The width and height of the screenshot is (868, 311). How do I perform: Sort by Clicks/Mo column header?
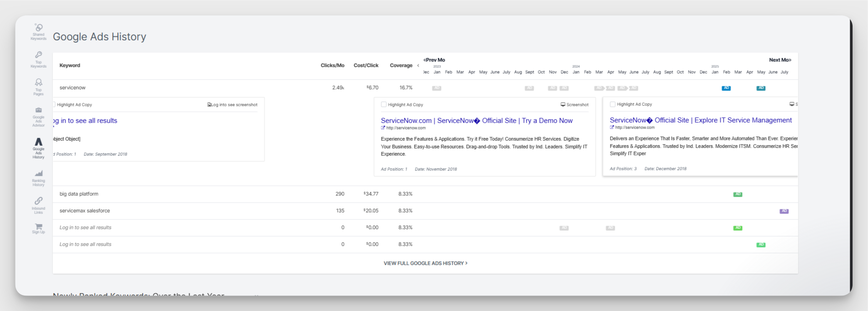coord(332,65)
